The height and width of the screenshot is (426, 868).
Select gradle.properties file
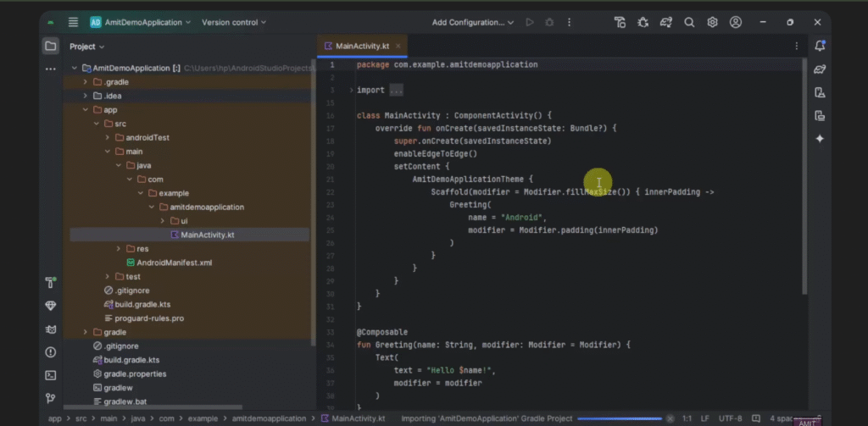pyautogui.click(x=130, y=373)
